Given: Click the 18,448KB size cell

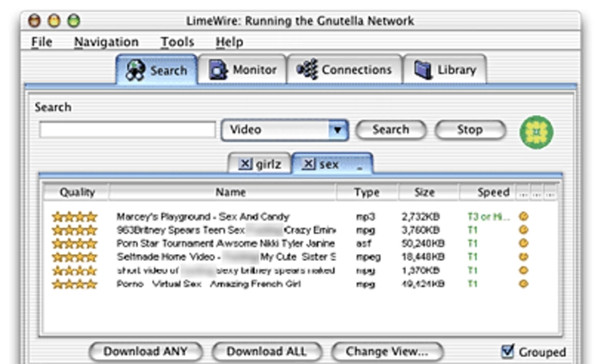Looking at the screenshot, I should coord(423,257).
